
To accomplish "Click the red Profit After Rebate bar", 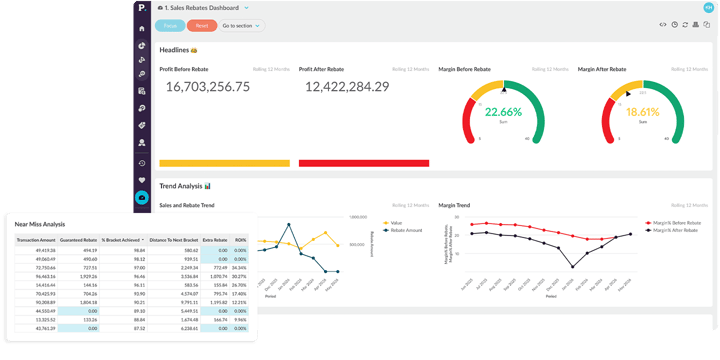I will click(x=364, y=163).
